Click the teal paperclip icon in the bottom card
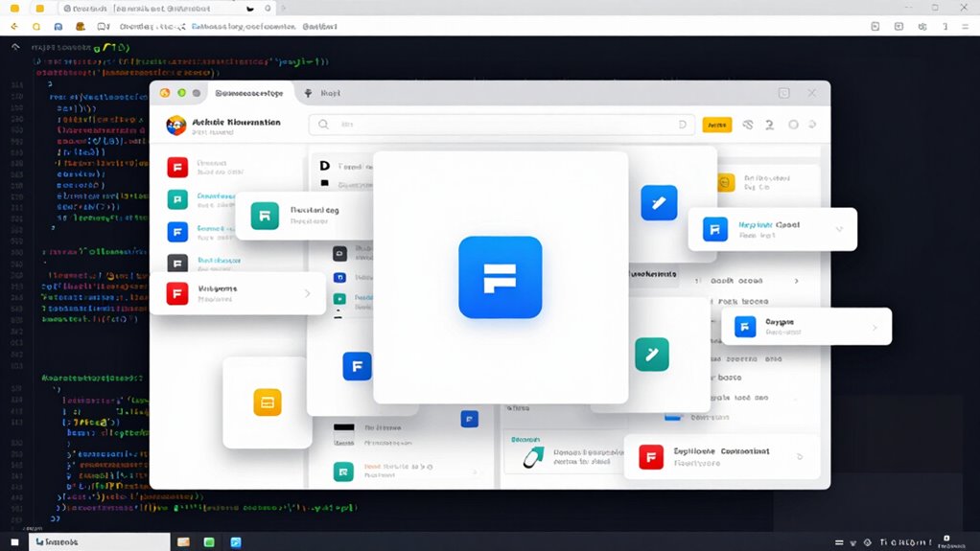Viewport: 980px width, 551px height. point(532,457)
